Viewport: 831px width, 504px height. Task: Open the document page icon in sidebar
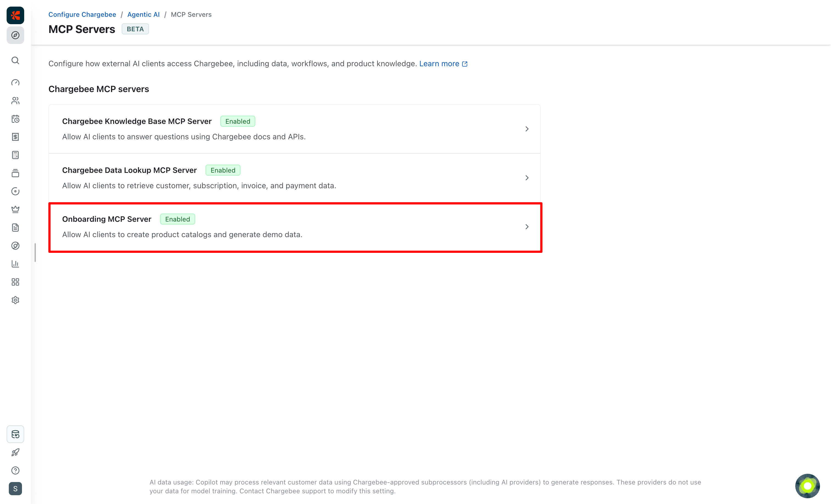point(15,228)
